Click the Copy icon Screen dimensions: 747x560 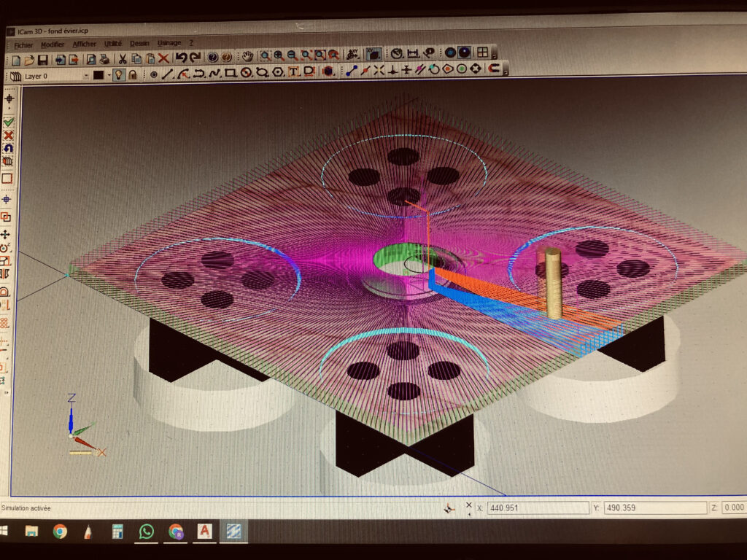pos(136,58)
